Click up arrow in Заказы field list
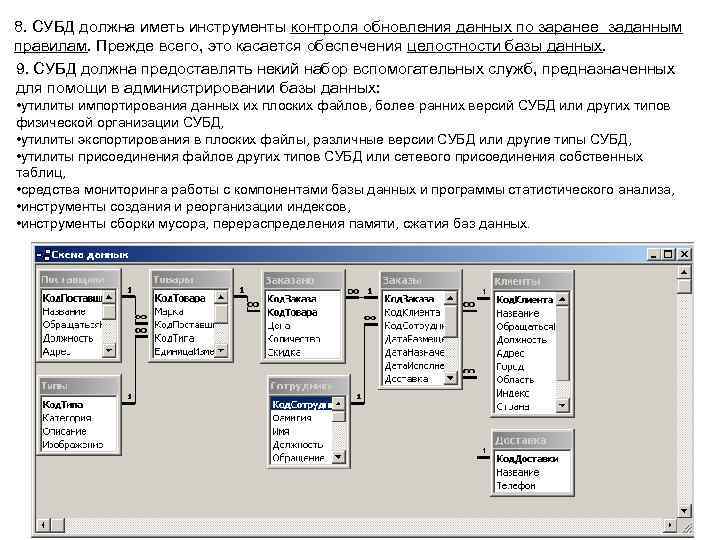The height and width of the screenshot is (540, 720). coord(450,299)
